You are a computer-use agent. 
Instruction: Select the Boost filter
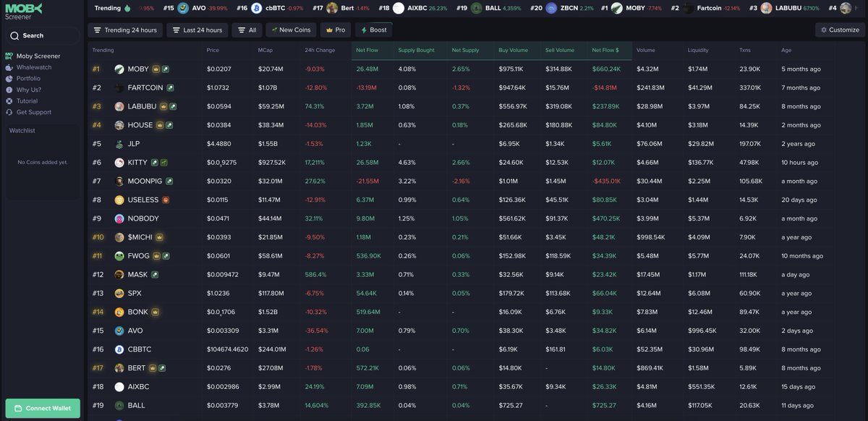click(373, 30)
